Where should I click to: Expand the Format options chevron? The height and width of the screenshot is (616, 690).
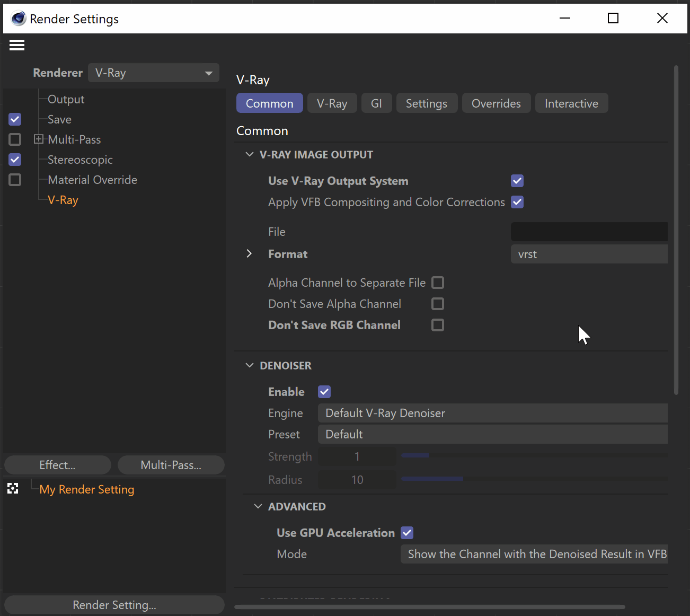(249, 253)
